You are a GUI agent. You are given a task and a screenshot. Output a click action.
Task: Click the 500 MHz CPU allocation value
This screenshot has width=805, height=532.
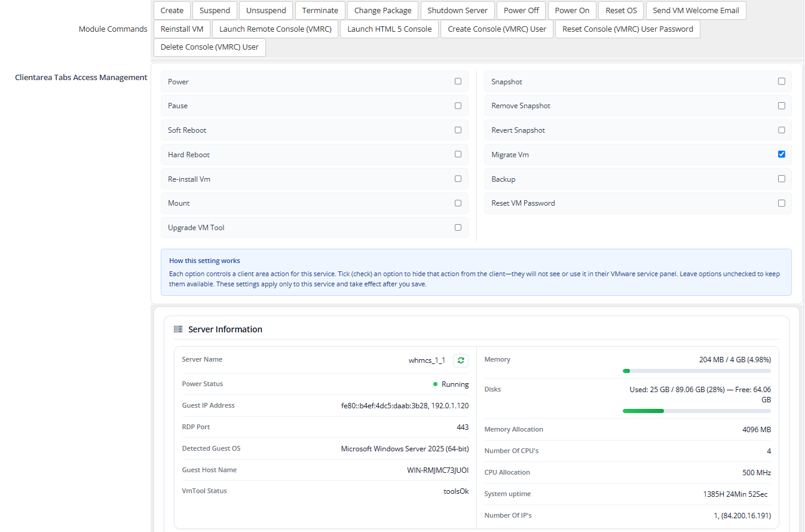(757, 473)
